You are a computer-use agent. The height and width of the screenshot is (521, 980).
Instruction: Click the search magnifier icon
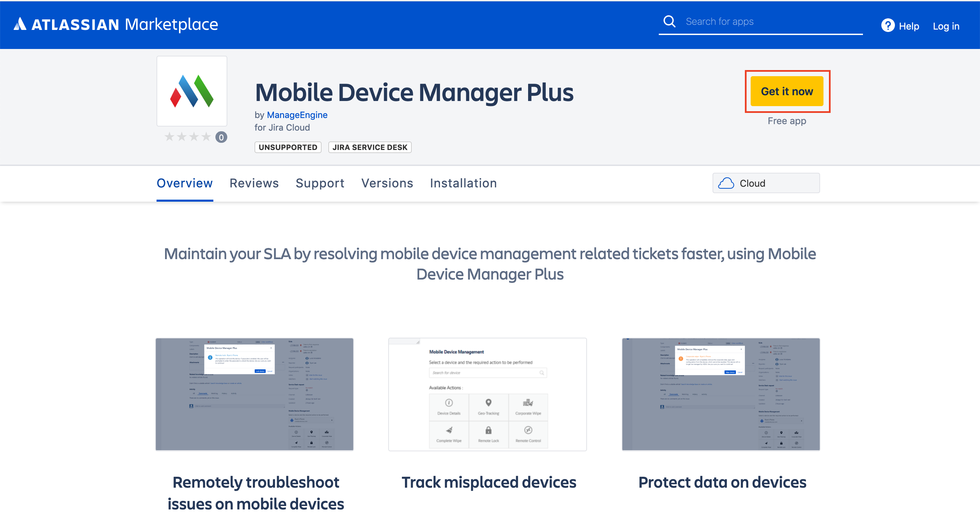(669, 22)
